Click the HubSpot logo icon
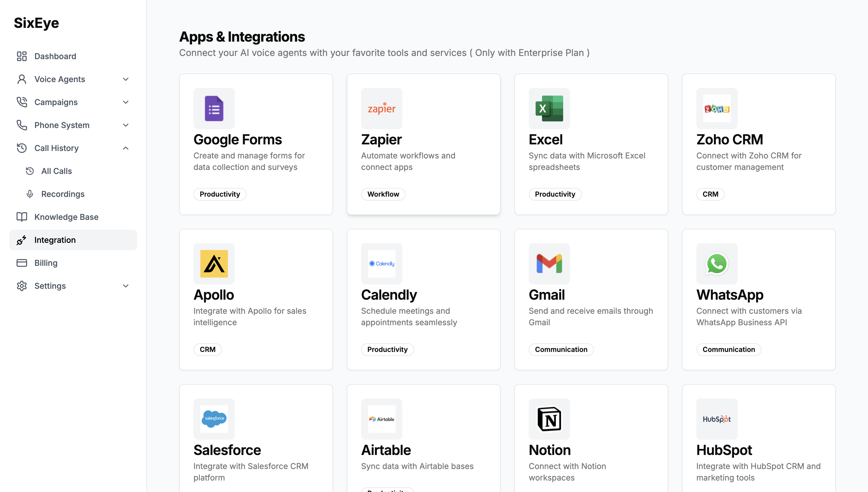This screenshot has width=868, height=492. tap(717, 419)
